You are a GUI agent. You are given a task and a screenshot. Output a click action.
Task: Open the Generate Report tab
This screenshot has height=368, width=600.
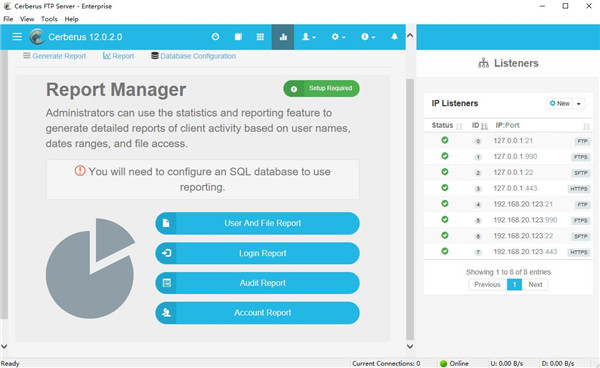coord(54,56)
